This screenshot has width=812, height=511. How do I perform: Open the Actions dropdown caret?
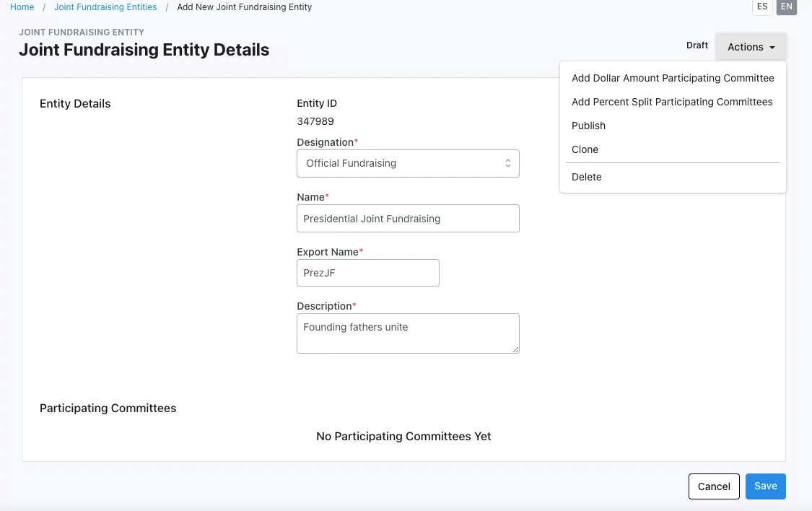point(772,46)
